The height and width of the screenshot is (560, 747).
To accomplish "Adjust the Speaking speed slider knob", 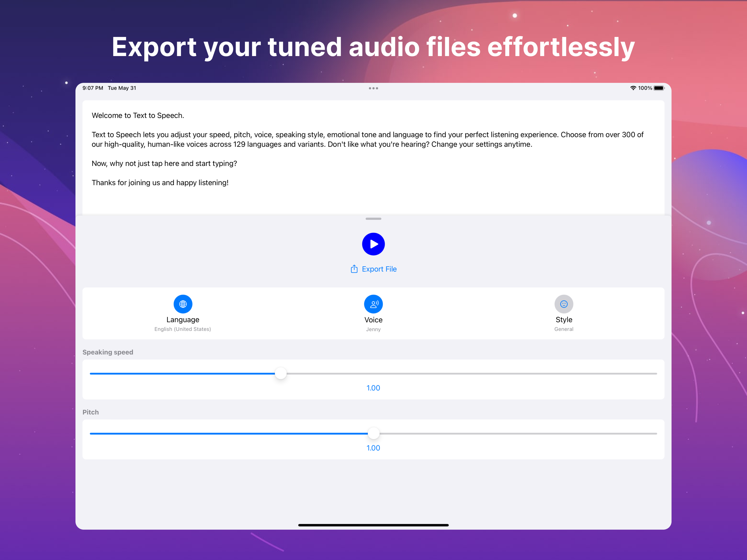I will (281, 373).
